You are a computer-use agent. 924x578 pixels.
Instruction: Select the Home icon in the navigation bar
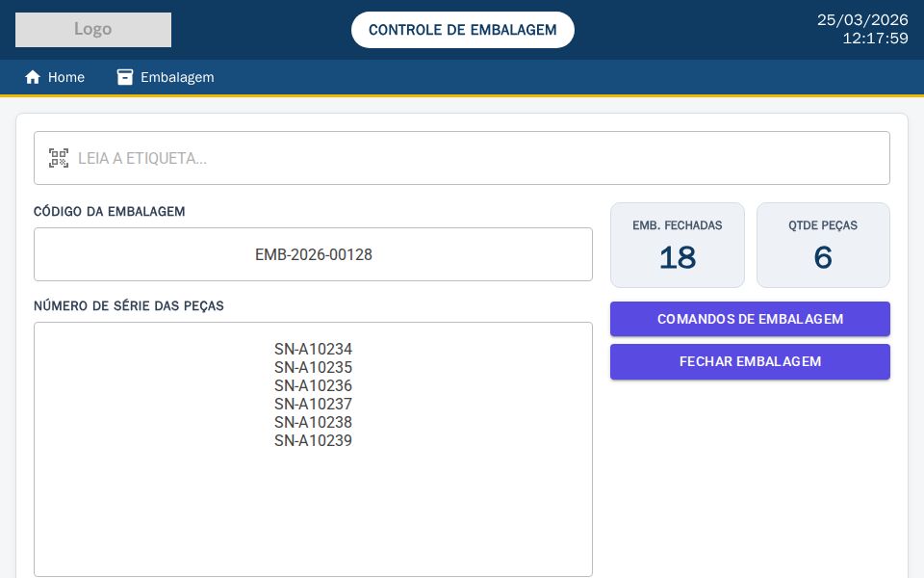33,77
